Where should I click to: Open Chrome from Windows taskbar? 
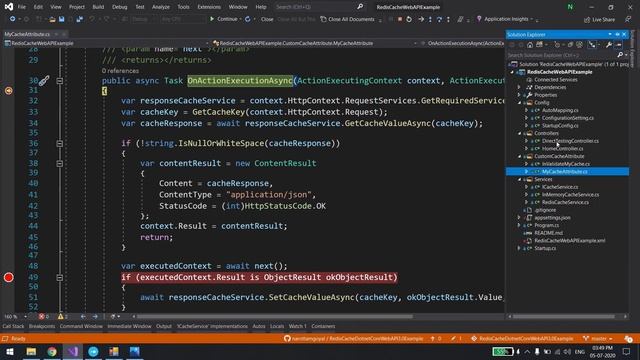(x=52, y=351)
